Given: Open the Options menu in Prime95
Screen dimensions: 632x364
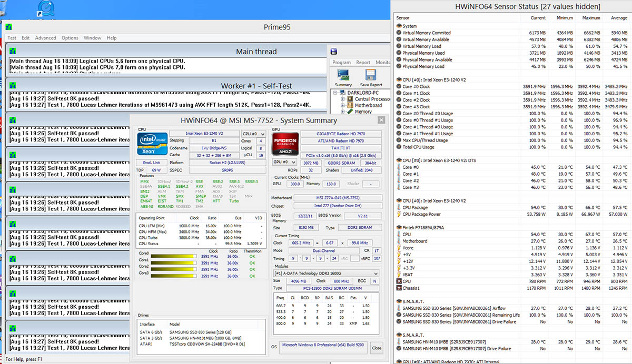Looking at the screenshot, I should [70, 38].
